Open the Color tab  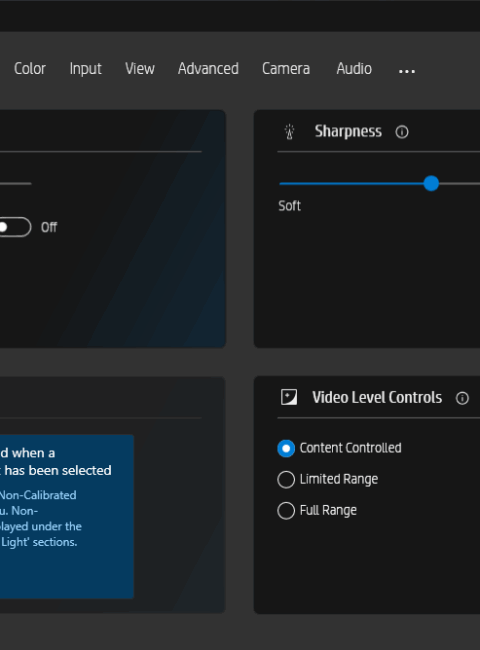29,68
